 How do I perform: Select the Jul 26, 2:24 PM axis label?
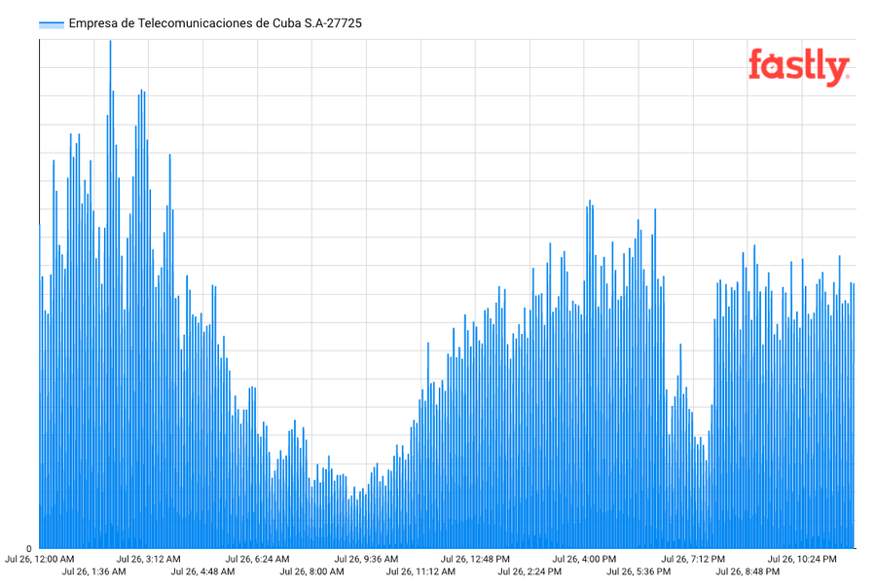[529, 571]
